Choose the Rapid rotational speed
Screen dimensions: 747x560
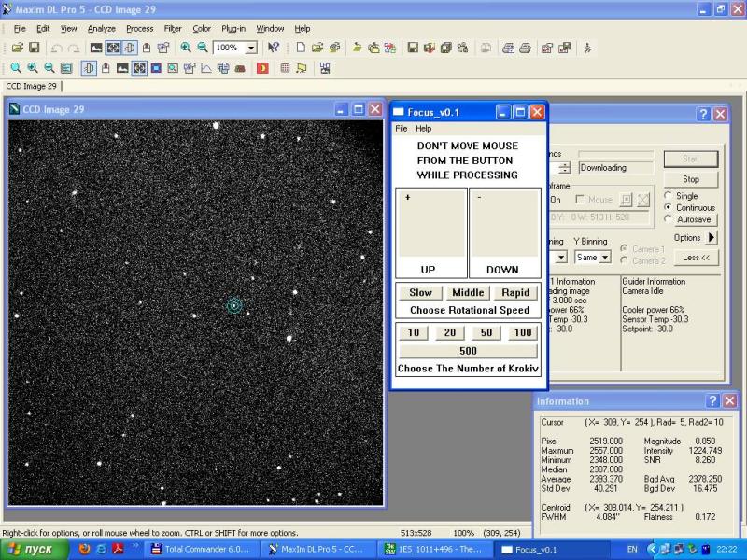tap(515, 292)
